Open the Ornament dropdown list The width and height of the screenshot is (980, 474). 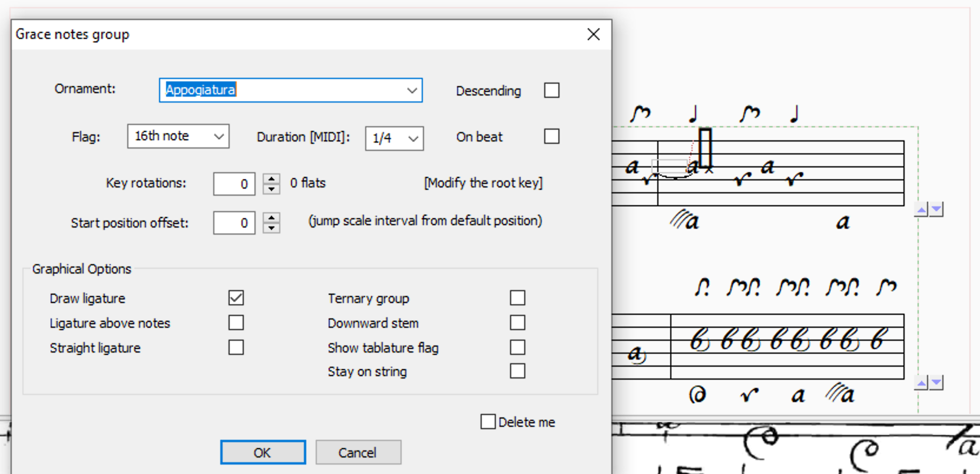click(412, 90)
